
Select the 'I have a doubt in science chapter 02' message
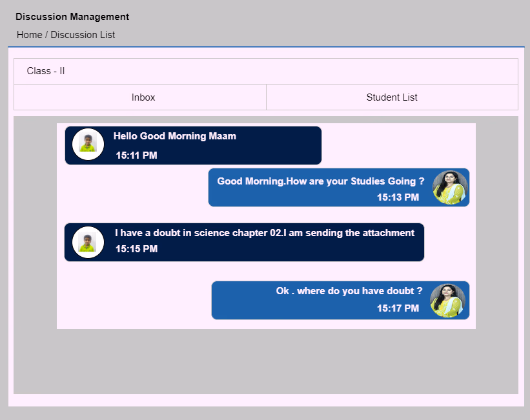264,233
